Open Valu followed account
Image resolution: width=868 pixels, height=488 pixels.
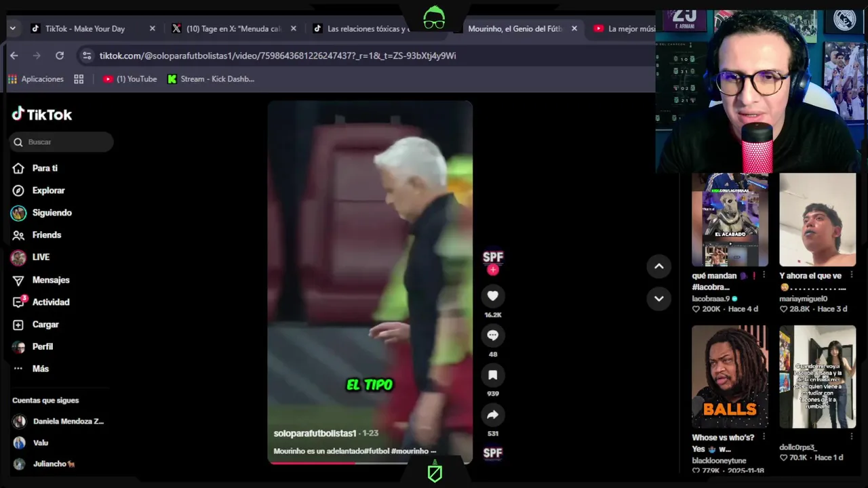point(31,443)
